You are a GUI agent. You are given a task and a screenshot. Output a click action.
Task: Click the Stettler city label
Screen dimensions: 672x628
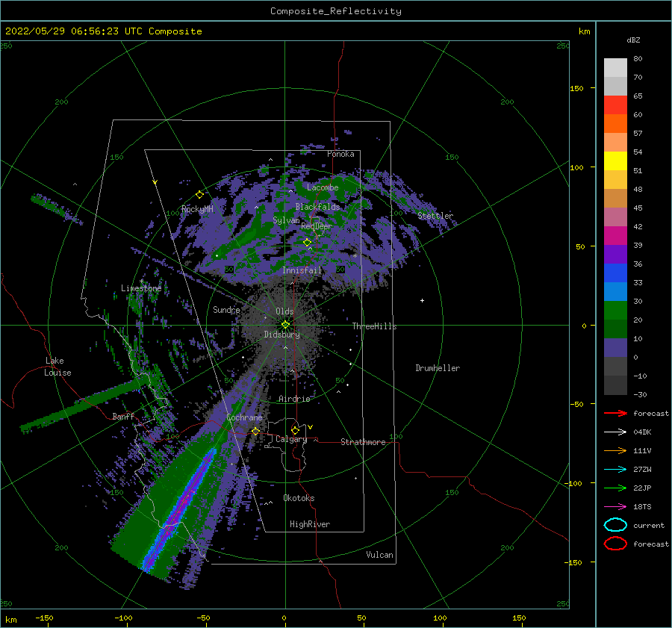[435, 216]
